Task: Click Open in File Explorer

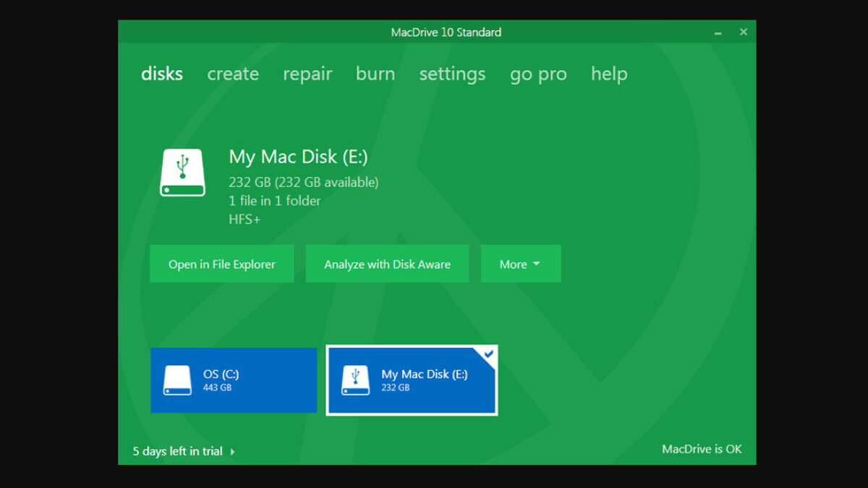Action: tap(221, 263)
